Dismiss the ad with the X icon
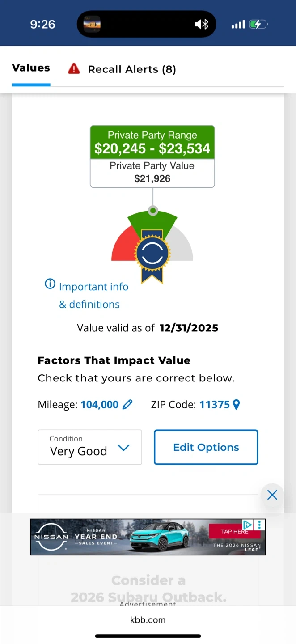The image size is (296, 644). click(x=272, y=495)
